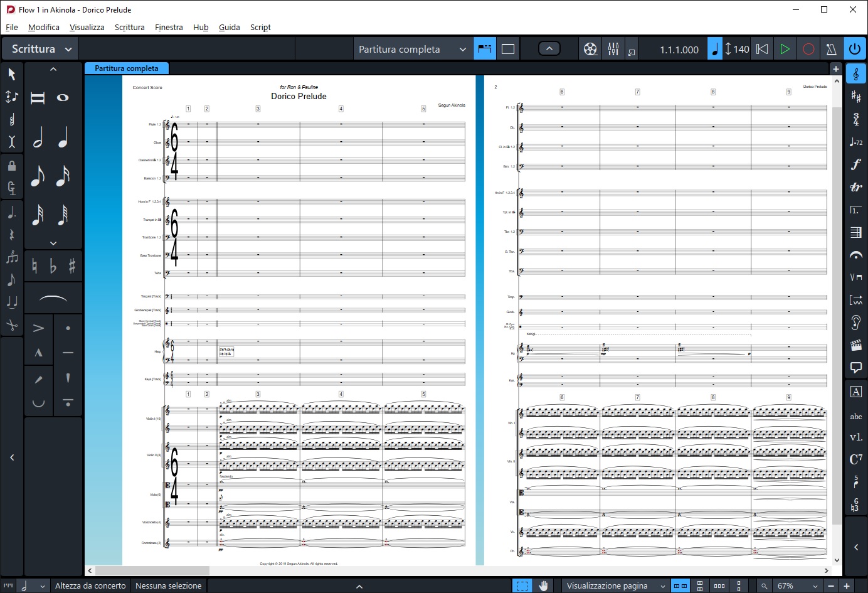This screenshot has height=593, width=868.
Task: Open the Finestra menu
Action: 169,27
